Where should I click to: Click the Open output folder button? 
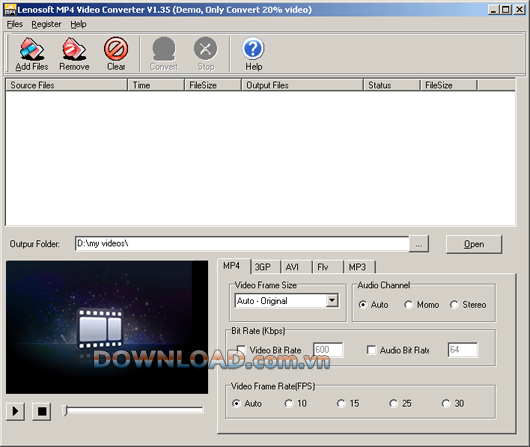pos(474,244)
